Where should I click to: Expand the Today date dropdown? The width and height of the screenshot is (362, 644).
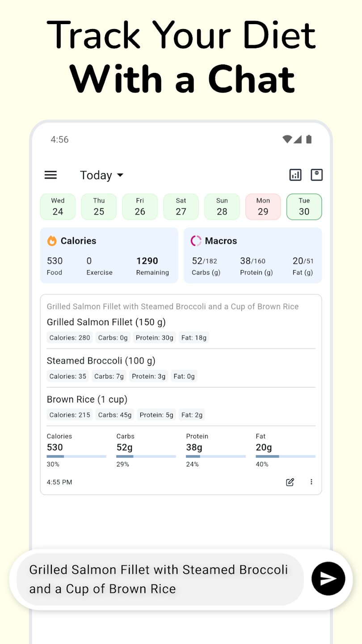(x=101, y=175)
